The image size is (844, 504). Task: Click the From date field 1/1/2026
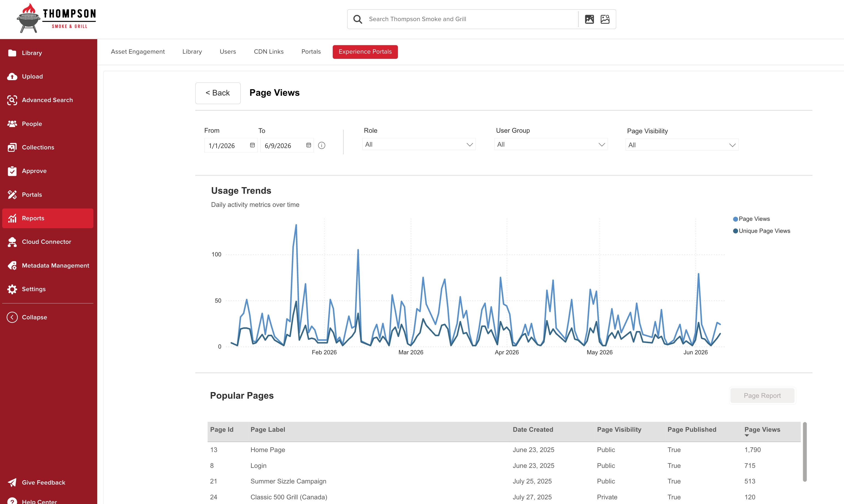point(231,145)
